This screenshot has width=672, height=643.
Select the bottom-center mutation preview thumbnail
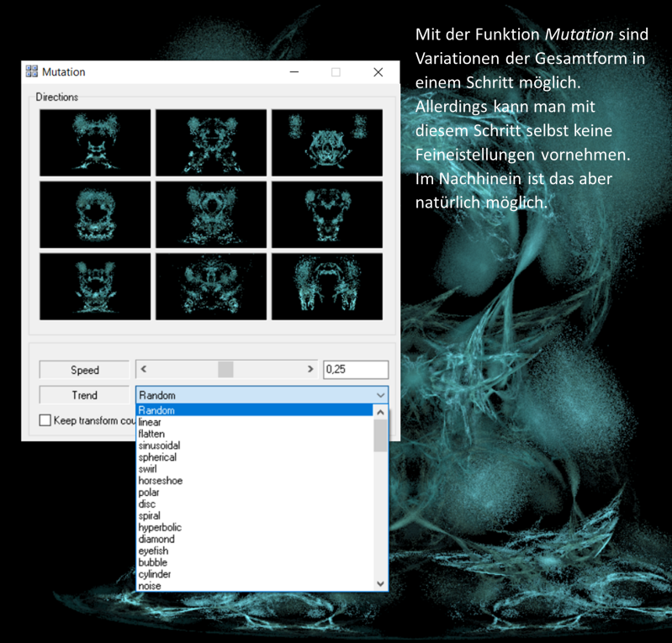click(211, 287)
